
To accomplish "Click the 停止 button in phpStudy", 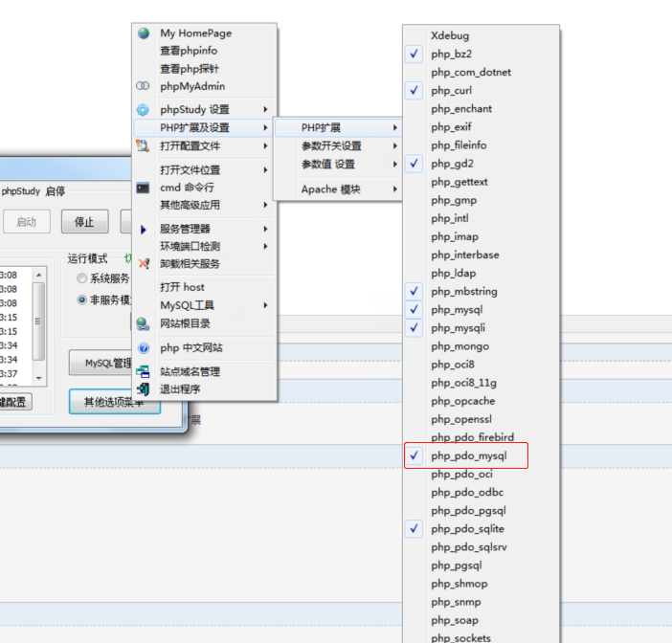I will click(85, 221).
